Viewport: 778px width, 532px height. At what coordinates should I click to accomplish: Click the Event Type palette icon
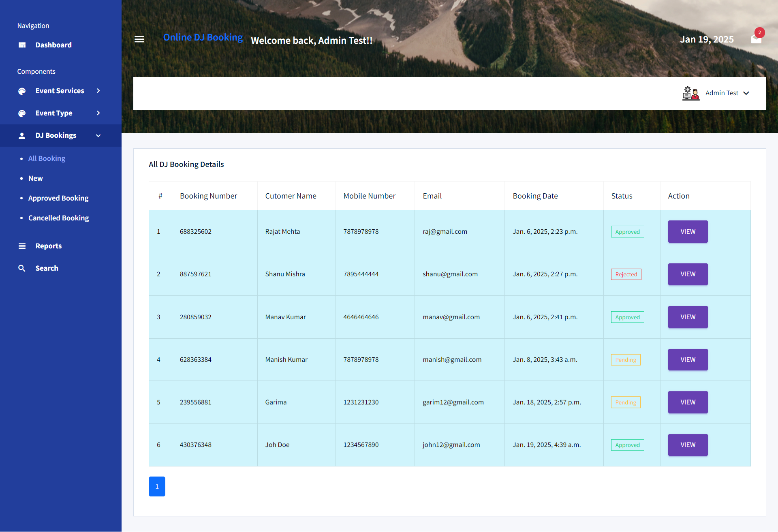pos(22,113)
